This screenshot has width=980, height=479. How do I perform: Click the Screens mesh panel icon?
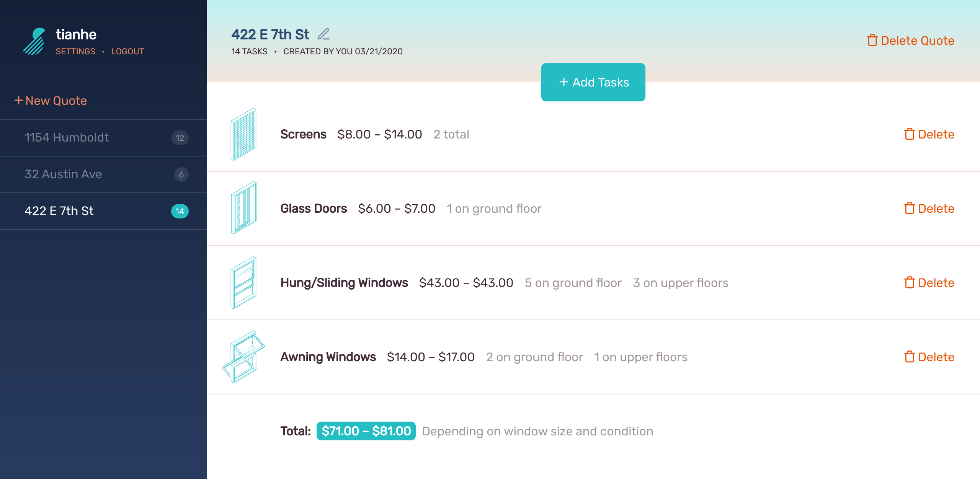(x=243, y=134)
